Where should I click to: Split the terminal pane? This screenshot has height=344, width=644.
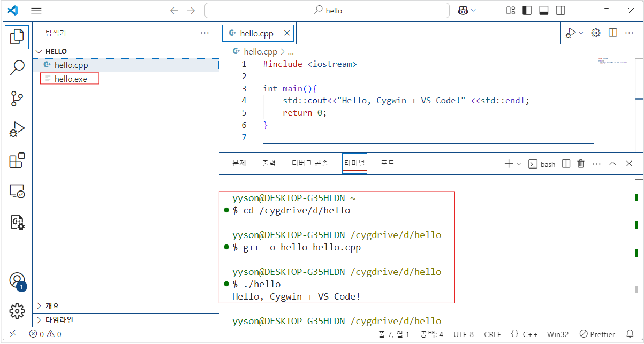(566, 164)
